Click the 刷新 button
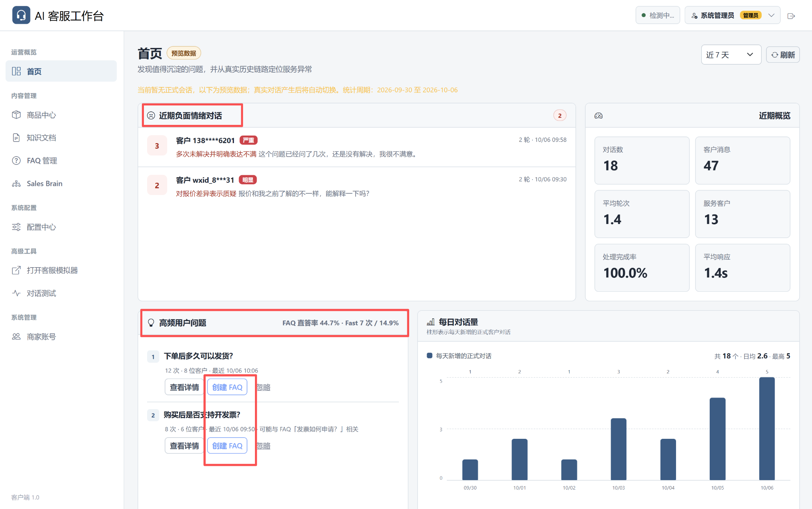Viewport: 812px width, 509px height. (x=783, y=55)
